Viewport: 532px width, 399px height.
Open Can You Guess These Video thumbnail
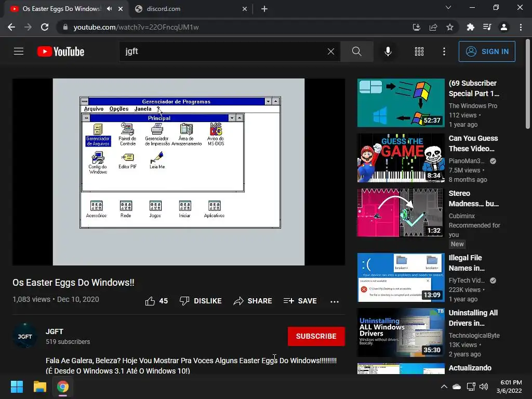(401, 158)
